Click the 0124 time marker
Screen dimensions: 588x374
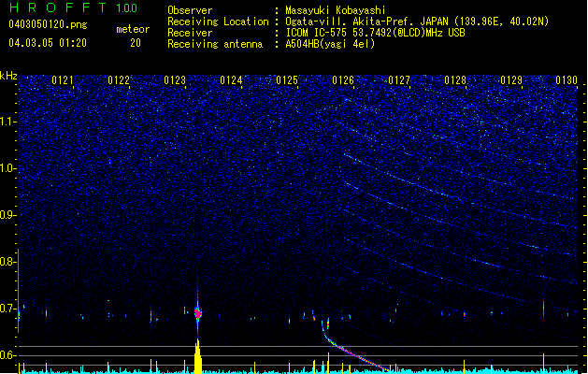pos(231,80)
